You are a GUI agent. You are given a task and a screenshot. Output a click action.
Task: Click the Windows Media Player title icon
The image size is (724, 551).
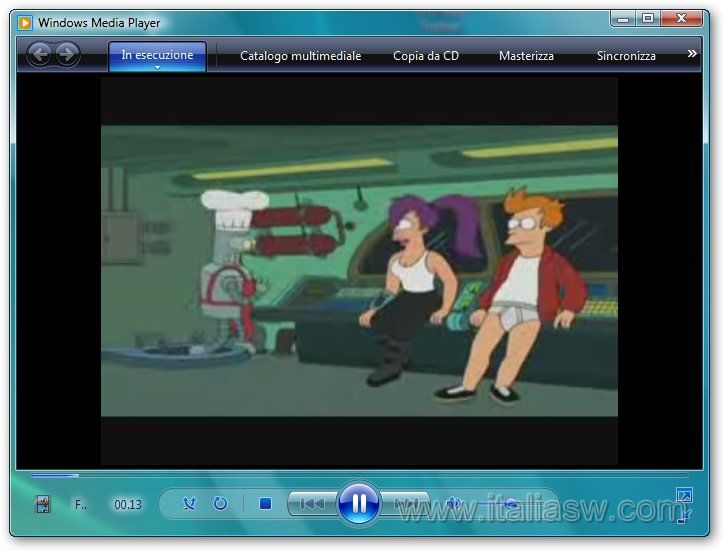[x=25, y=23]
